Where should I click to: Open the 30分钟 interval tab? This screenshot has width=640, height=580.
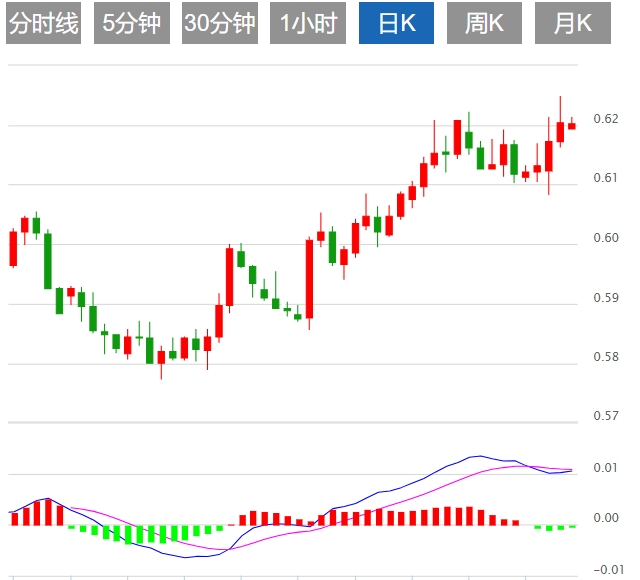pos(220,23)
